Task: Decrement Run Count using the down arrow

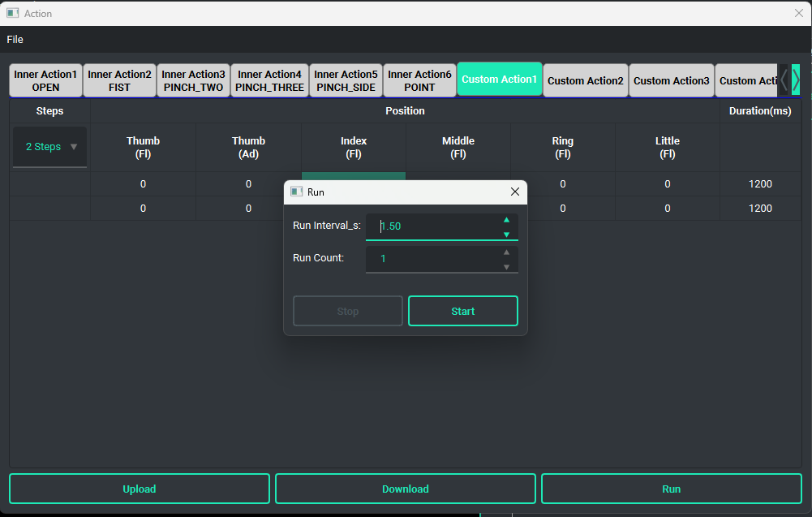Action: pos(506,267)
